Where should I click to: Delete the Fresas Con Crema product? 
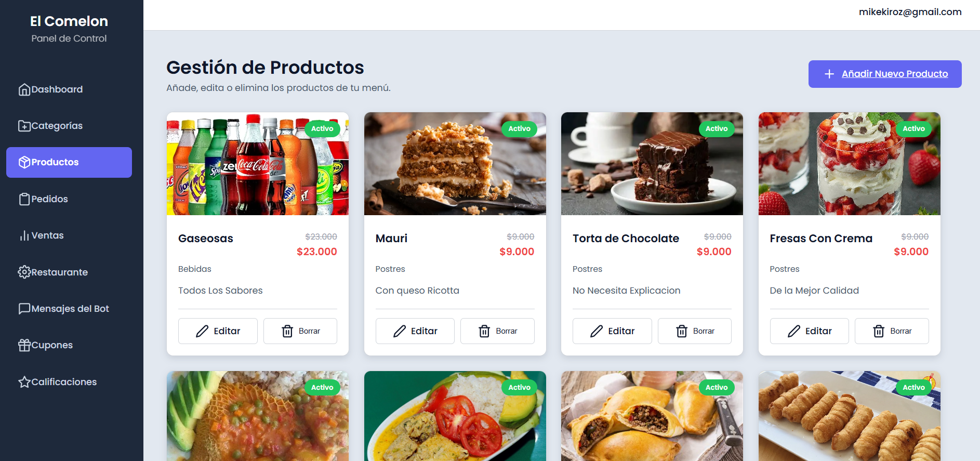tap(892, 331)
